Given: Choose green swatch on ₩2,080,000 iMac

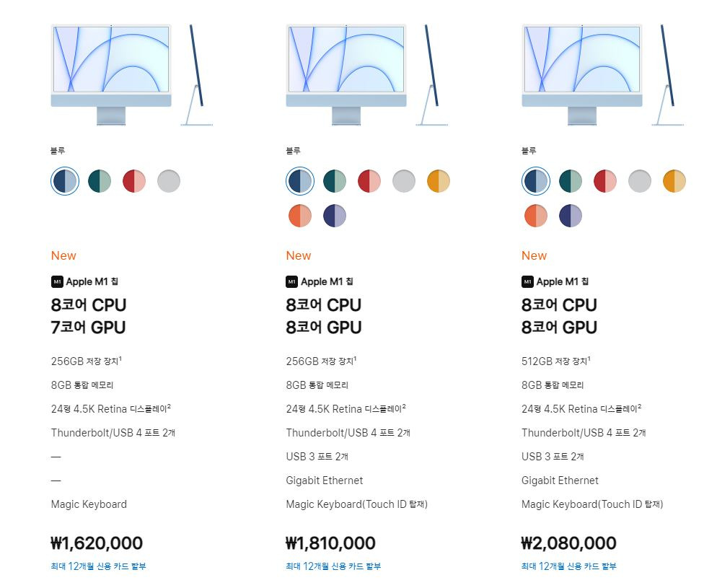Looking at the screenshot, I should (x=571, y=181).
